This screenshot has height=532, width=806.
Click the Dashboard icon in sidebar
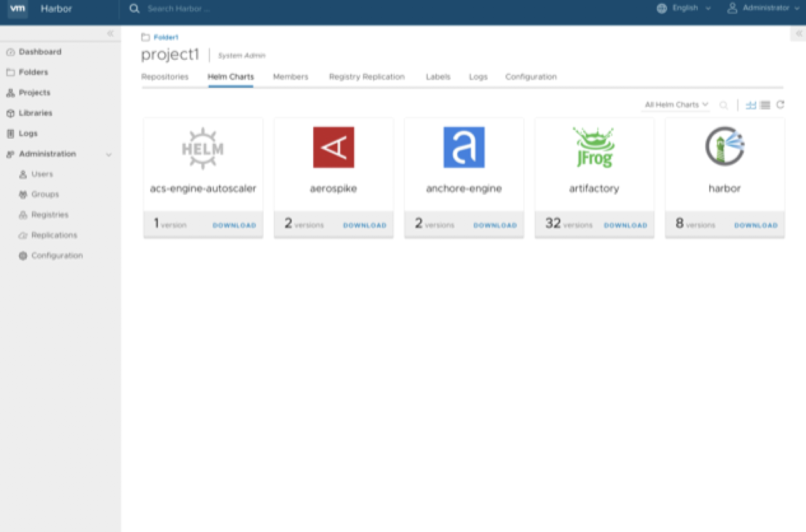(x=10, y=52)
